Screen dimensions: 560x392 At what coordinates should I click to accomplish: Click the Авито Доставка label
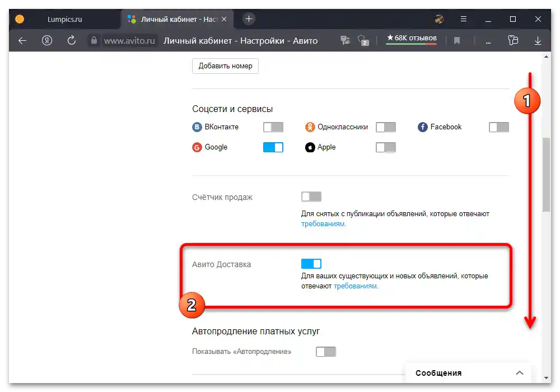pyautogui.click(x=221, y=264)
